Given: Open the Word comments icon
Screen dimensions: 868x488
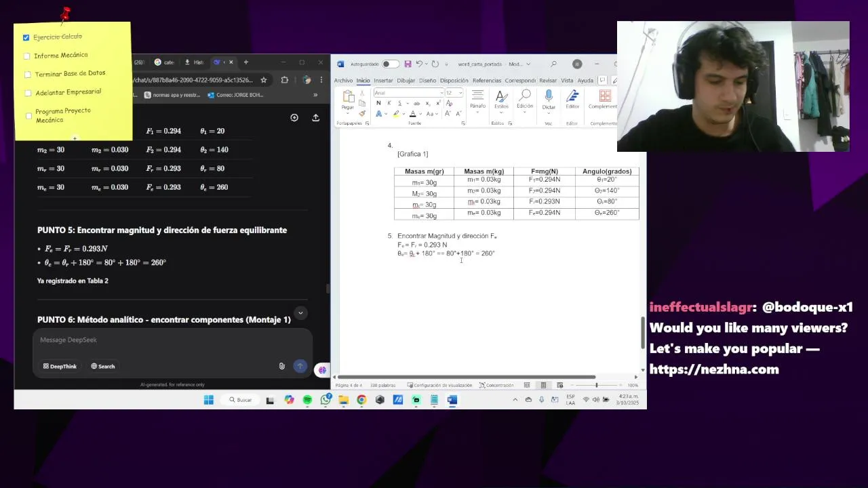Looking at the screenshot, I should [x=602, y=80].
